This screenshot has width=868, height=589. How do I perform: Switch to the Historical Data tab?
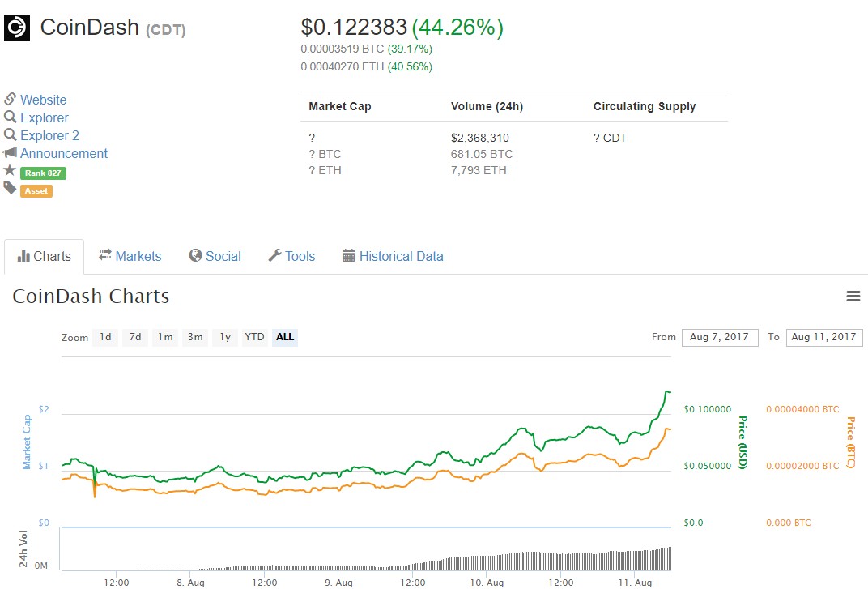point(393,256)
